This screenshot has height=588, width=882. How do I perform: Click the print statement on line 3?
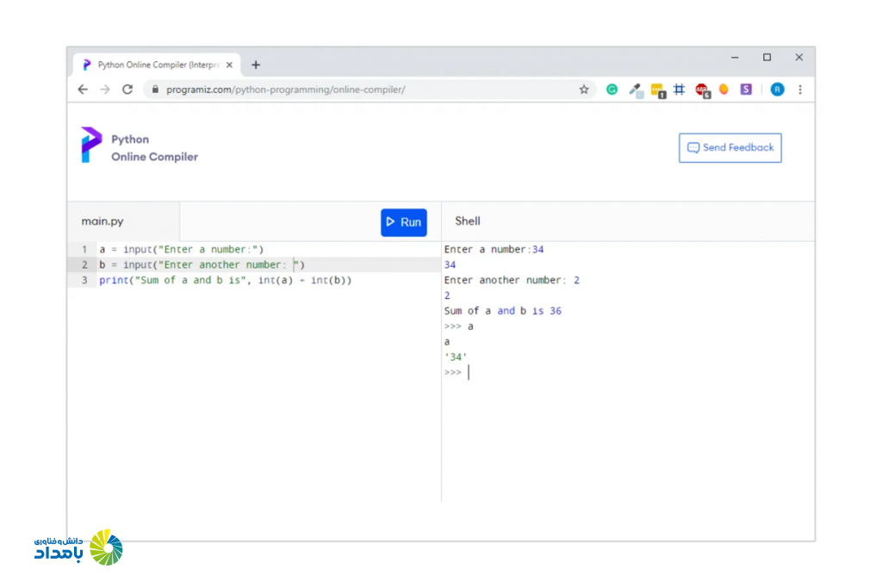coord(225,281)
